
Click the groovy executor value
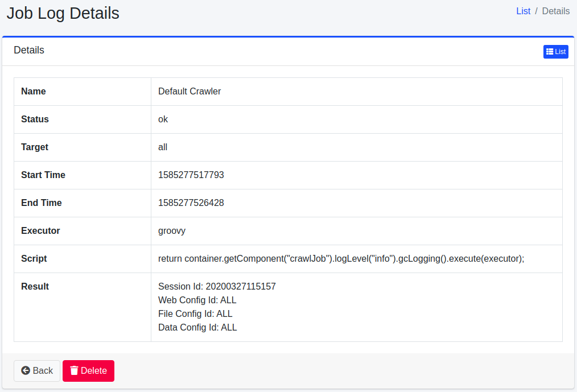pyautogui.click(x=172, y=231)
